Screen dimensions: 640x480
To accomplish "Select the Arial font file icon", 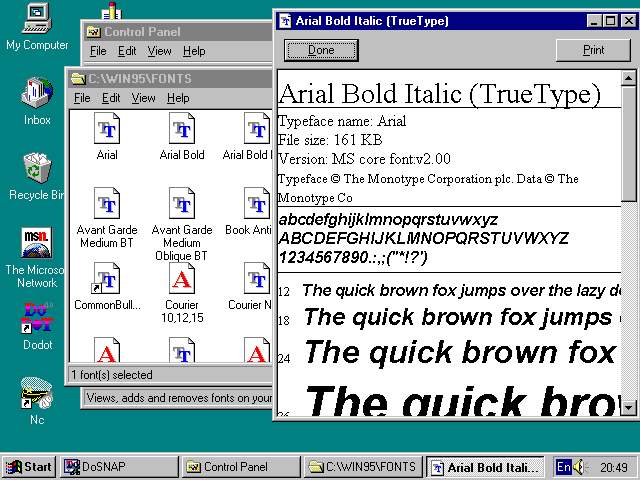I will click(107, 129).
